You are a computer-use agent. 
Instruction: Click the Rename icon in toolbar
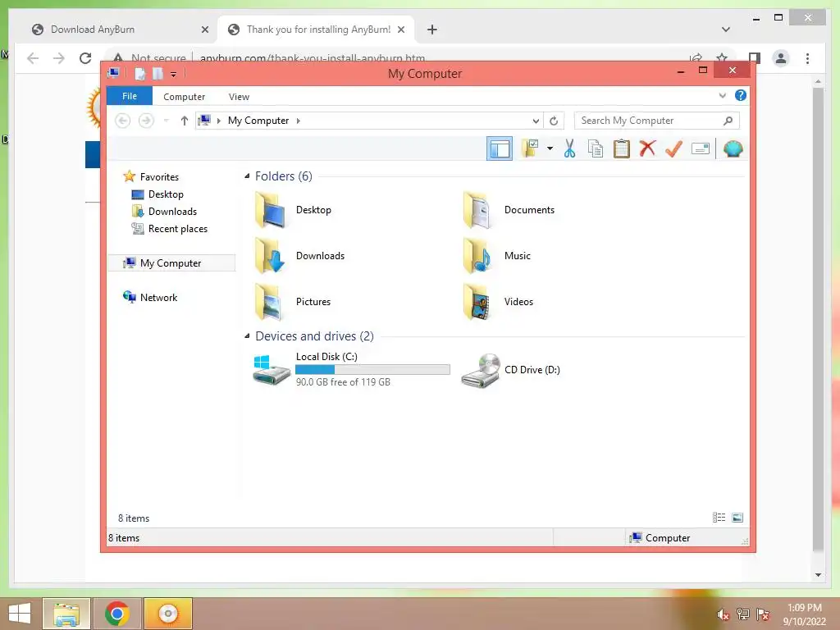(701, 148)
